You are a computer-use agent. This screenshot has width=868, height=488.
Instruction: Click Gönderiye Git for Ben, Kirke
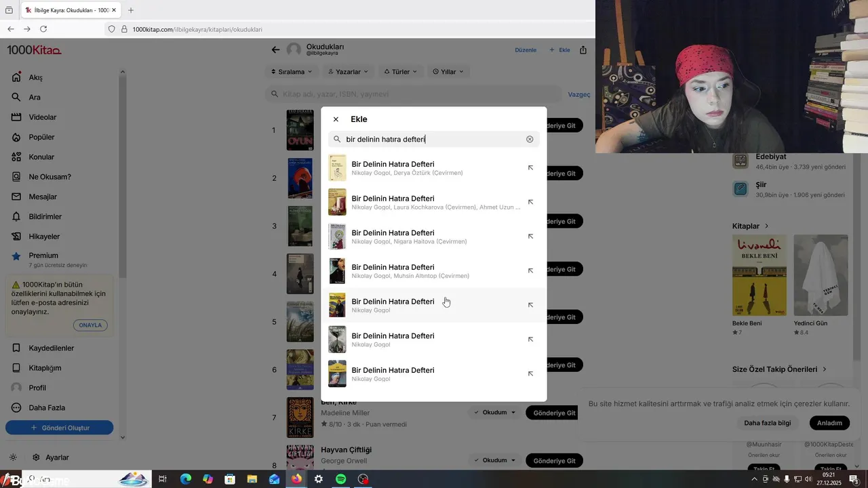click(554, 413)
